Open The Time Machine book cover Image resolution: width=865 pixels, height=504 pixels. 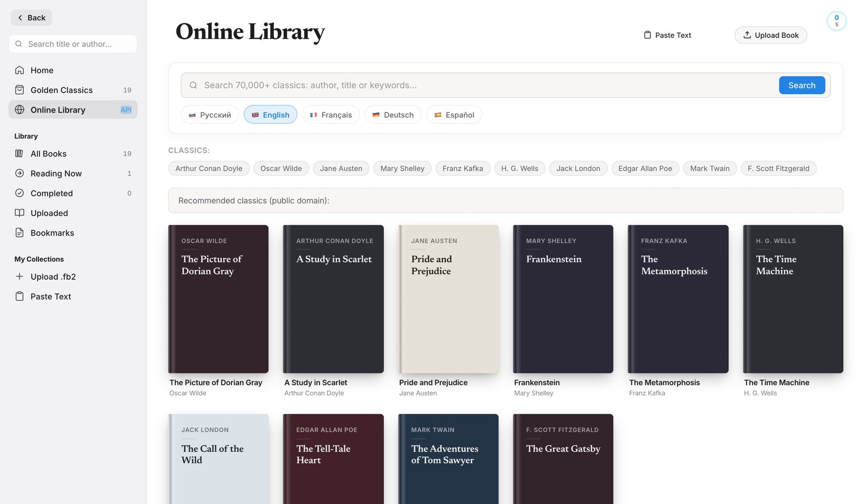(793, 299)
